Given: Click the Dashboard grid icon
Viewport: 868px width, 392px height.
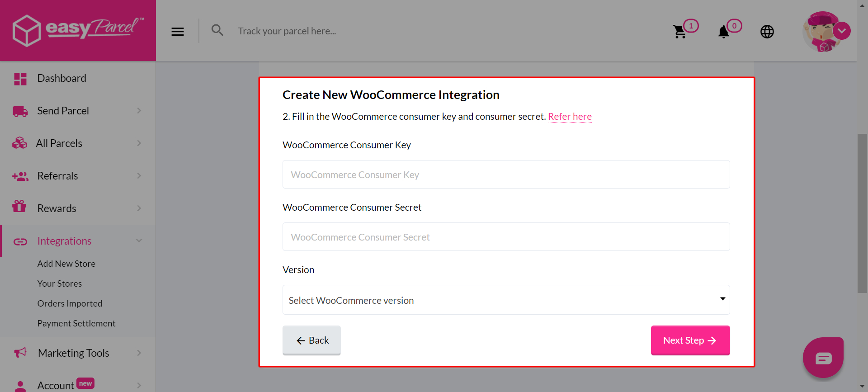Looking at the screenshot, I should click(20, 79).
